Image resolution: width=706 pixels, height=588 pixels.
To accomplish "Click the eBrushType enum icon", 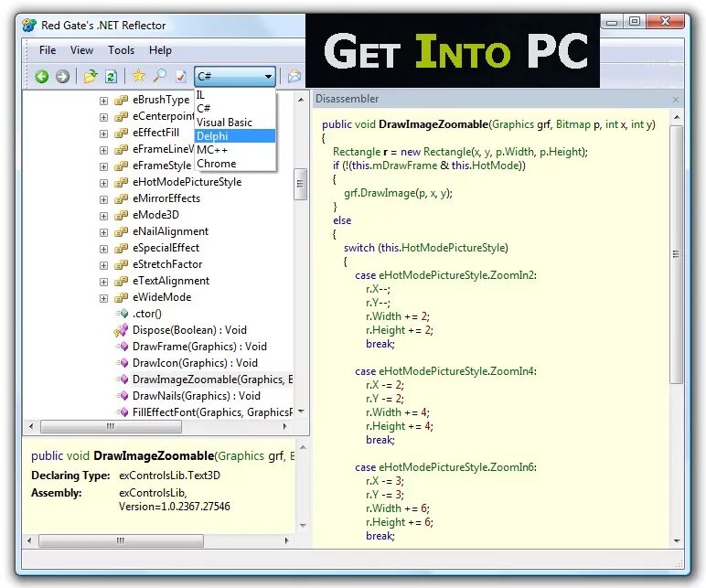I will point(121,100).
